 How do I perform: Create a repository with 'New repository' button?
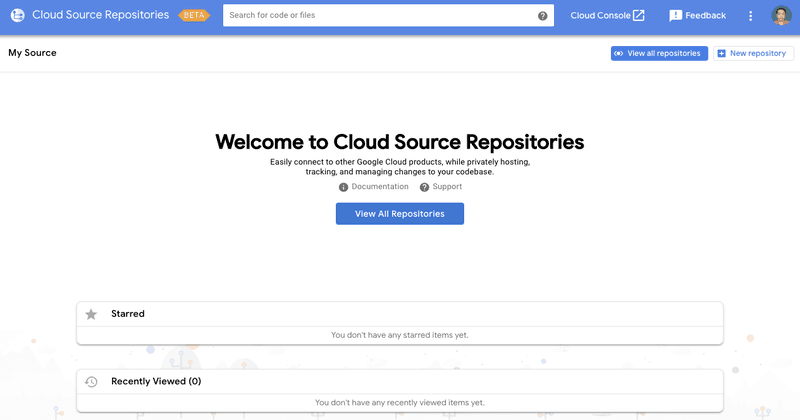click(x=753, y=53)
